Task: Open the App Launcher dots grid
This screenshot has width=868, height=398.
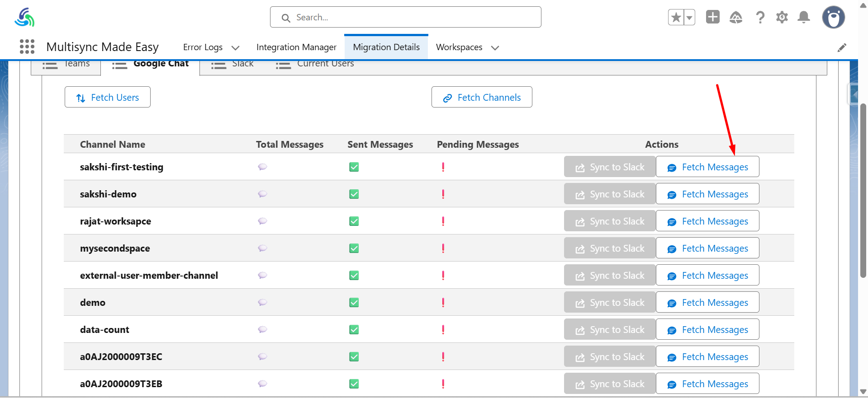Action: 27,47
